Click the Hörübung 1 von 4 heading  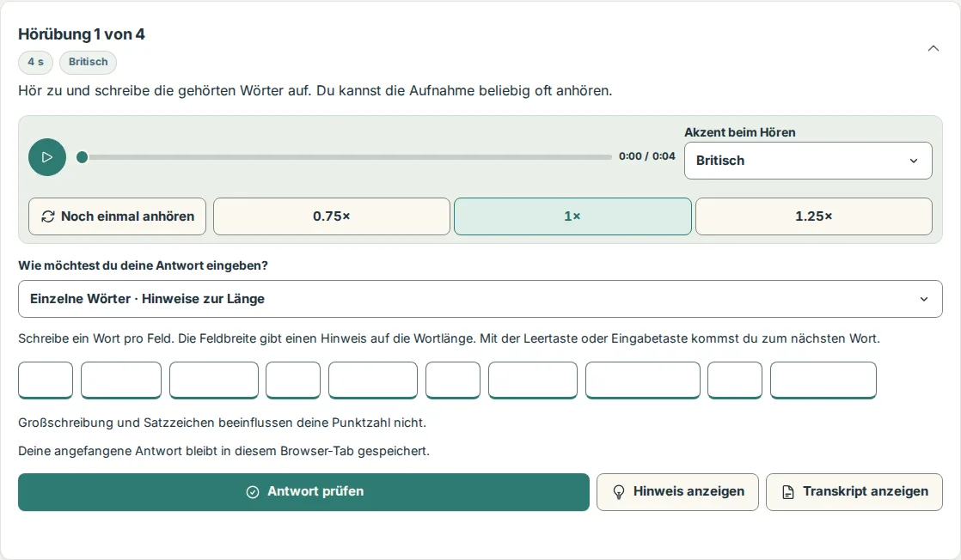coord(82,34)
